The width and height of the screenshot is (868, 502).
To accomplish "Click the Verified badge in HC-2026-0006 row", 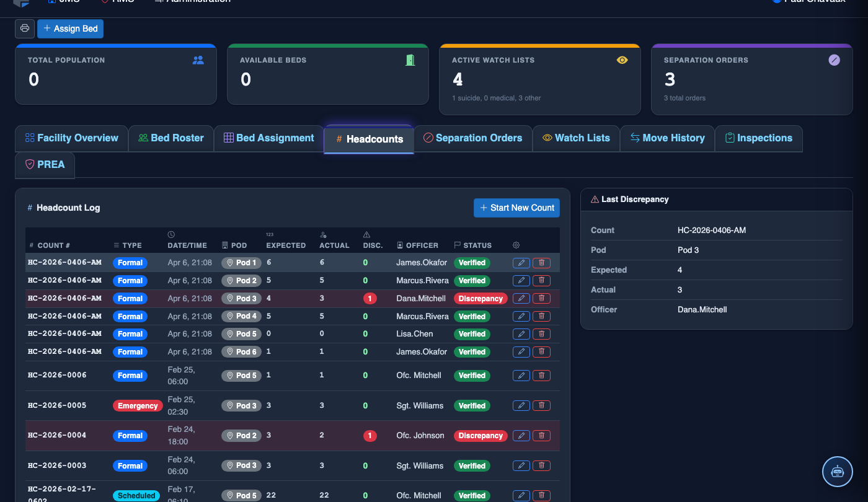I will tap(472, 376).
